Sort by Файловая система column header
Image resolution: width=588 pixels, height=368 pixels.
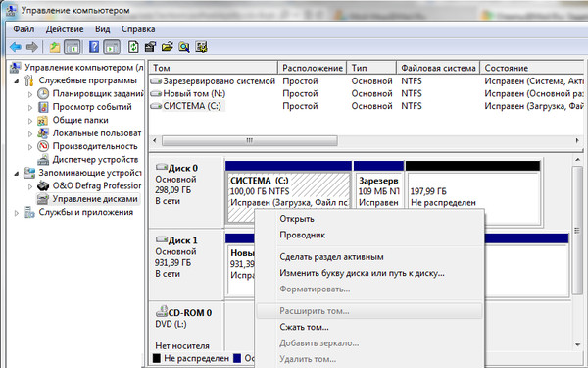click(438, 68)
